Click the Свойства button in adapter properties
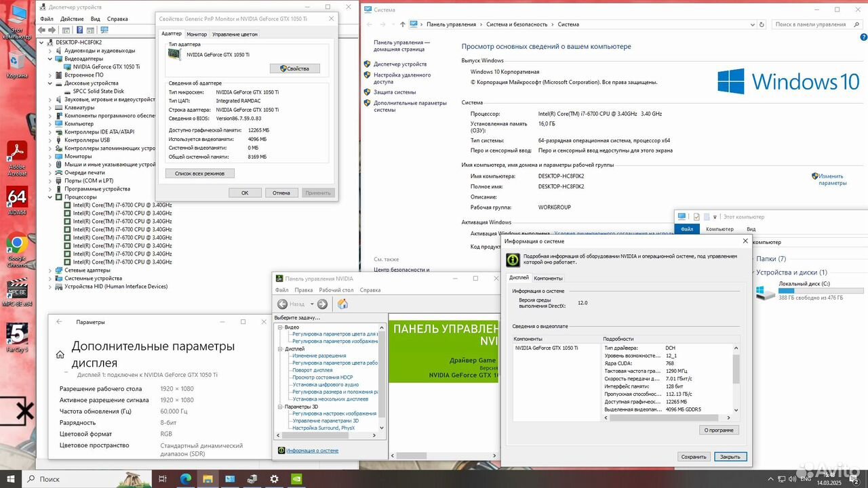This screenshot has width=868, height=488. click(295, 68)
